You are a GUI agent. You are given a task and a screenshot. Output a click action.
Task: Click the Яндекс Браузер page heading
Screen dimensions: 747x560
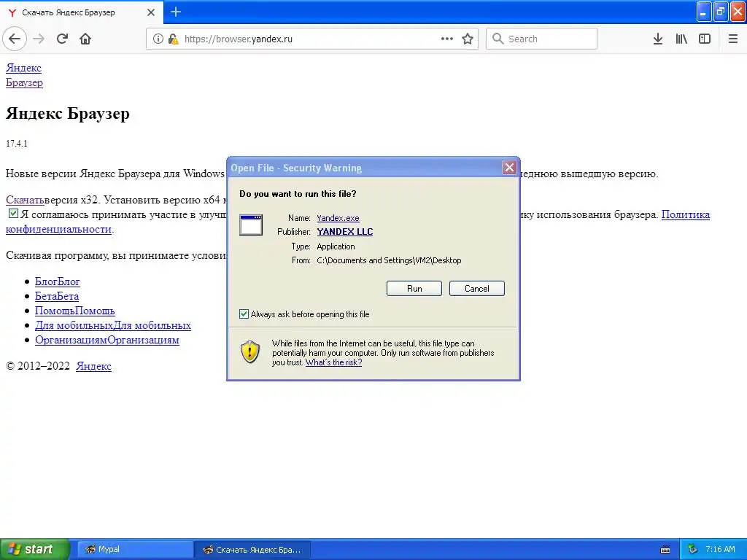68,113
